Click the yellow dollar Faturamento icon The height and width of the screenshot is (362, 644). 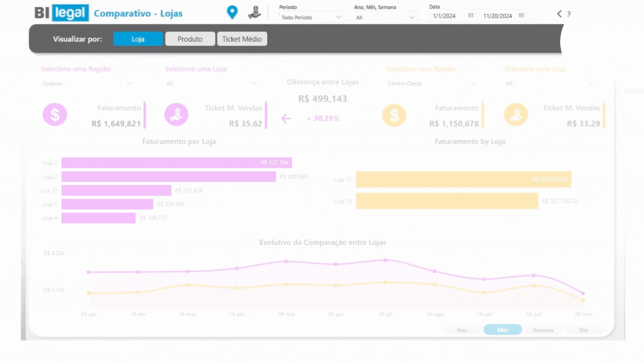point(394,115)
